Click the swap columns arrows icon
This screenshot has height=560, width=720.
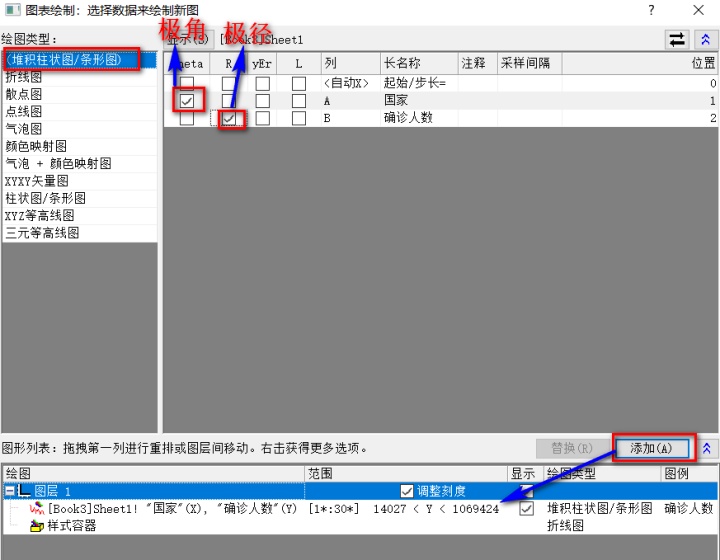pos(677,40)
